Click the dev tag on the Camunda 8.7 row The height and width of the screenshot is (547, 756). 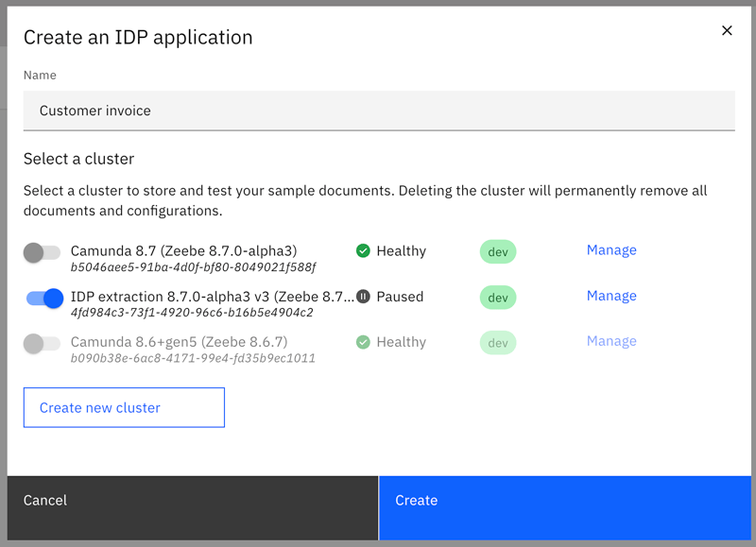point(498,251)
